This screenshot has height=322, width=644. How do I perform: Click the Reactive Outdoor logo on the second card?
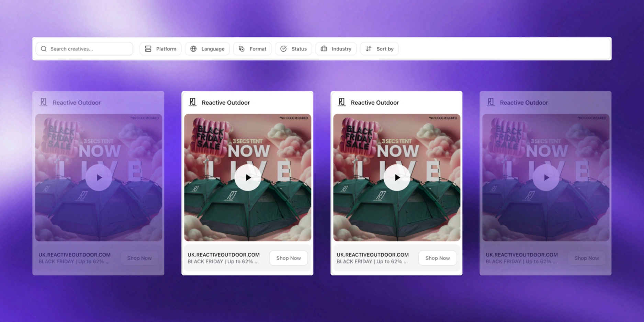pyautogui.click(x=192, y=102)
